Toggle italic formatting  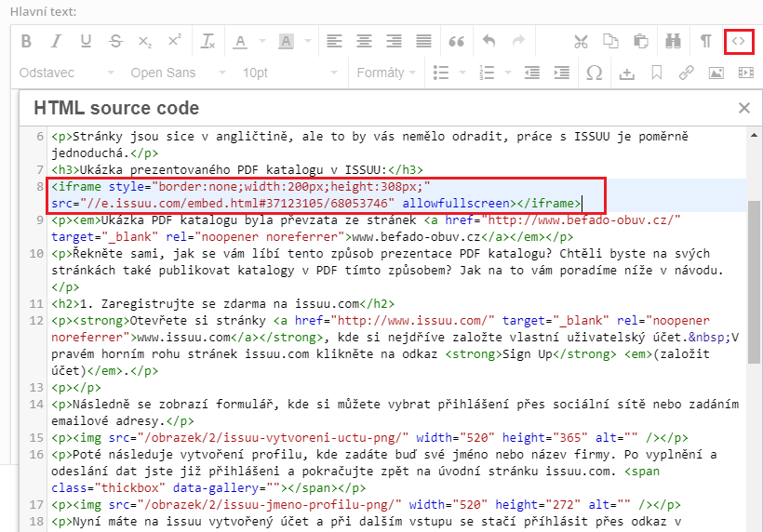(56, 42)
